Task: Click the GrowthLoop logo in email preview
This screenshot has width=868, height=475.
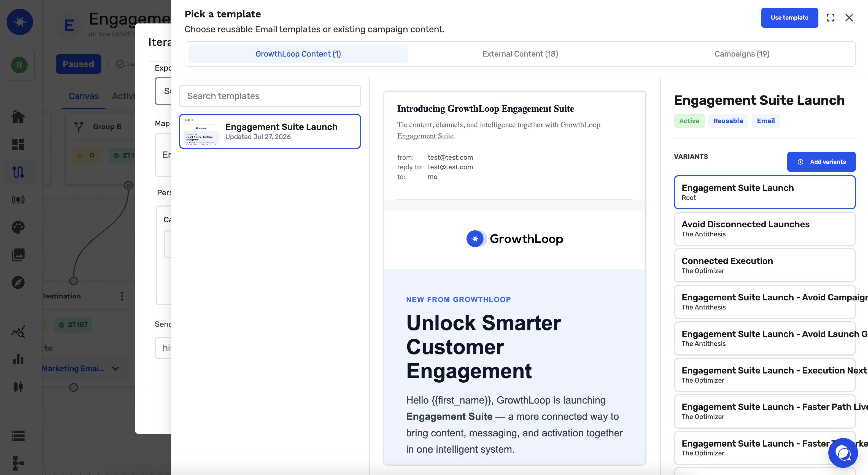Action: (514, 239)
